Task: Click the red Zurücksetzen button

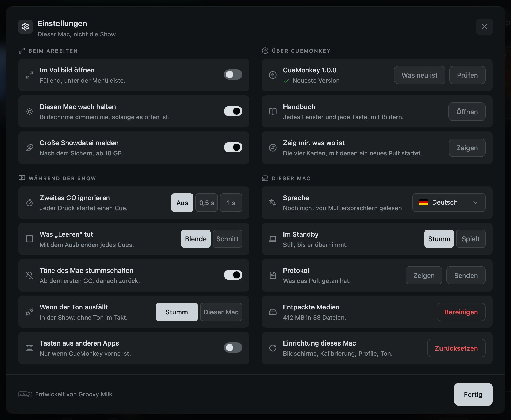Action: tap(456, 348)
